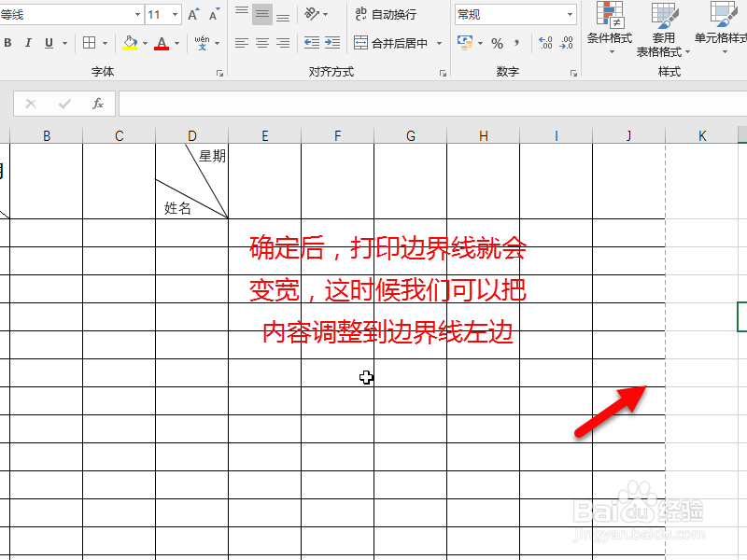This screenshot has height=560, width=747.
Task: Apply the red font color
Action: 162,43
